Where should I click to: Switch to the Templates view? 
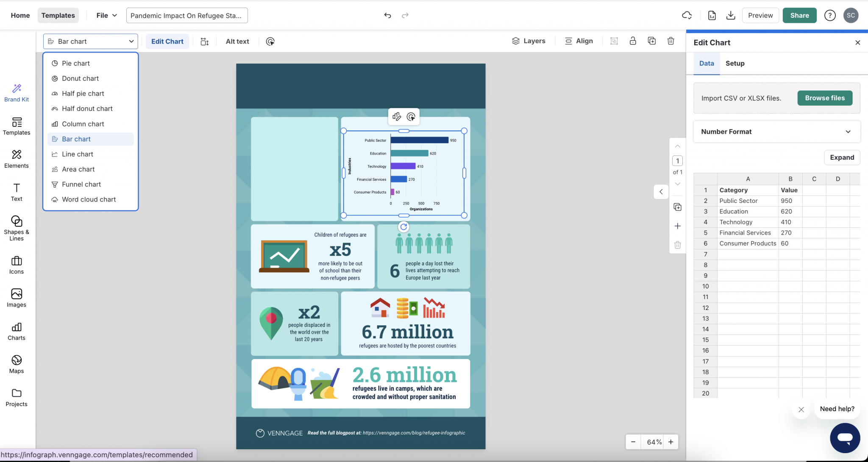pyautogui.click(x=58, y=15)
